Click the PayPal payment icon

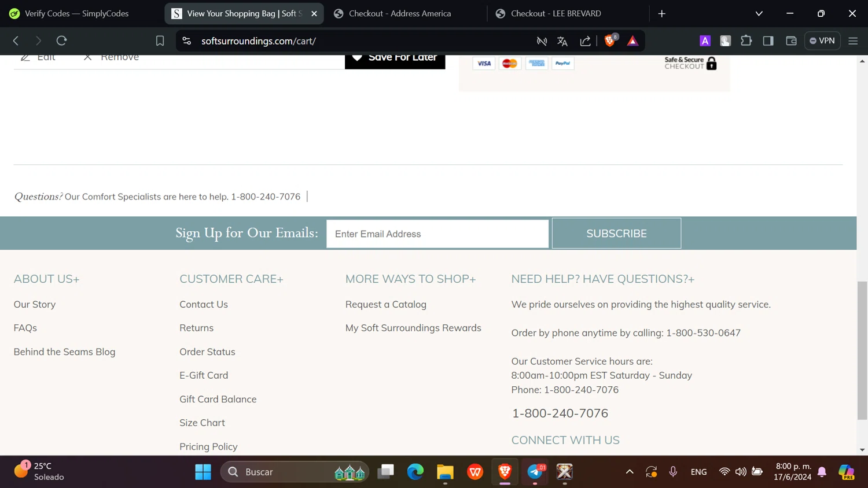point(562,64)
